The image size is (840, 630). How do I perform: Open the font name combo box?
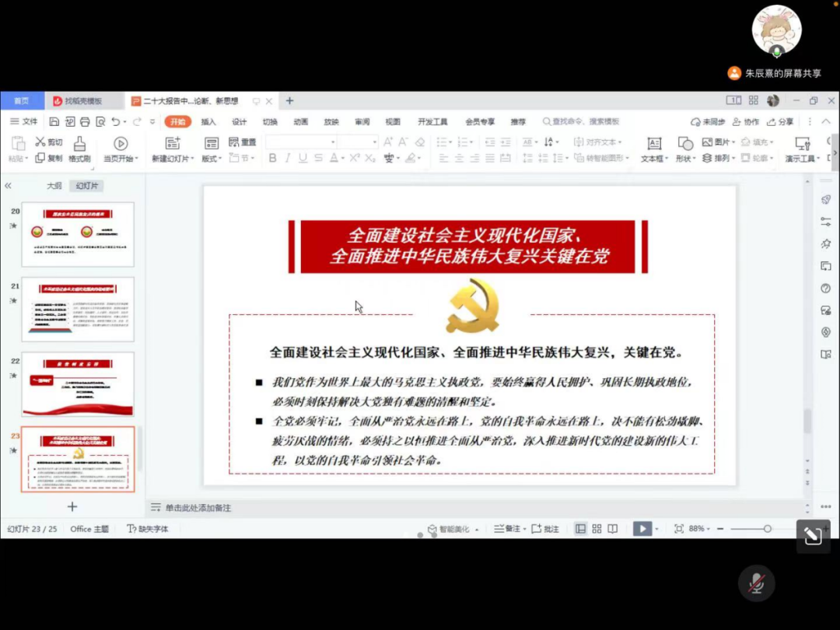point(301,142)
